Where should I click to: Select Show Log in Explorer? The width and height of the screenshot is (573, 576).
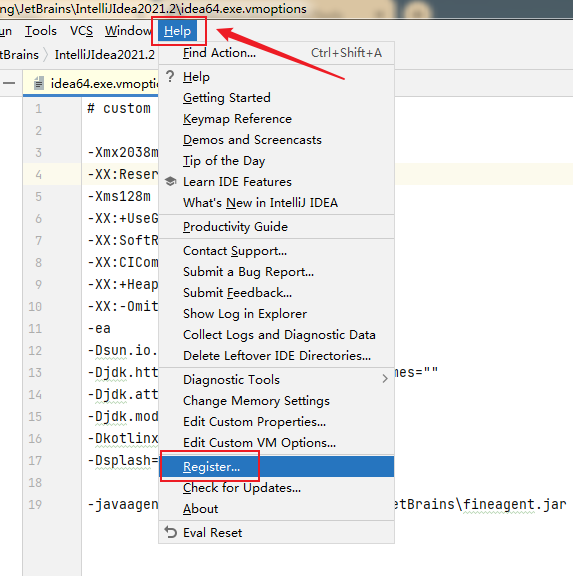click(x=277, y=314)
